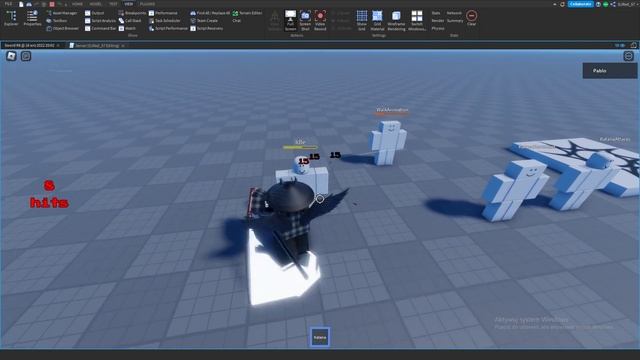Open the Terrain Editor
Viewport: 640px width, 360px height.
[247, 13]
